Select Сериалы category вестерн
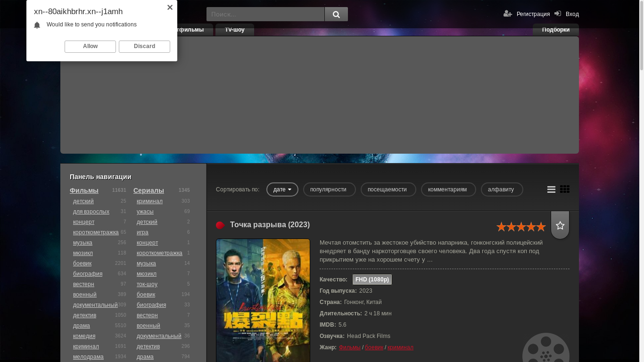Screen dimensions: 644x362 point(147,315)
